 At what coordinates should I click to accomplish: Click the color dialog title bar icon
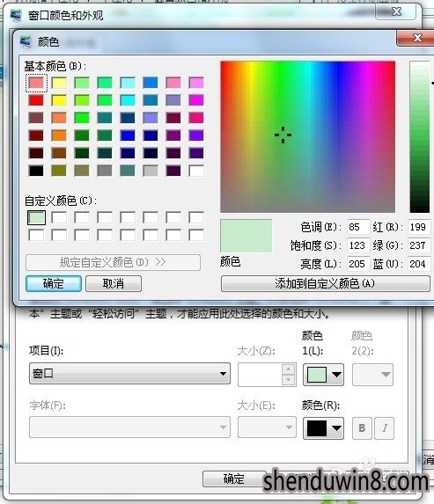click(x=26, y=41)
